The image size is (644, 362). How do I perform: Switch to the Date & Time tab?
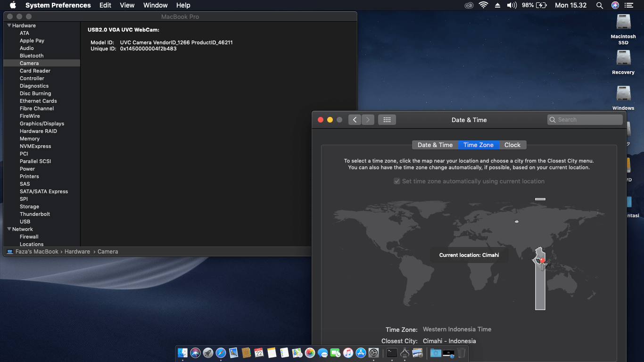(x=435, y=145)
